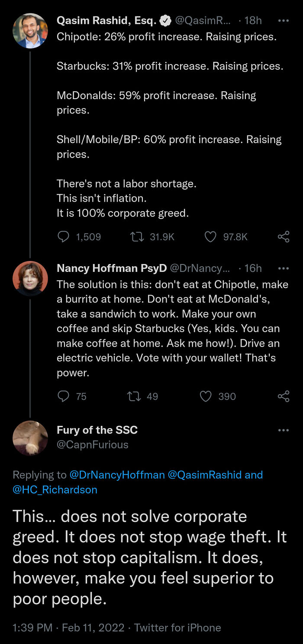Like Nancy Hoffman's burrito tweet
Image resolution: width=303 pixels, height=644 pixels.
(206, 396)
